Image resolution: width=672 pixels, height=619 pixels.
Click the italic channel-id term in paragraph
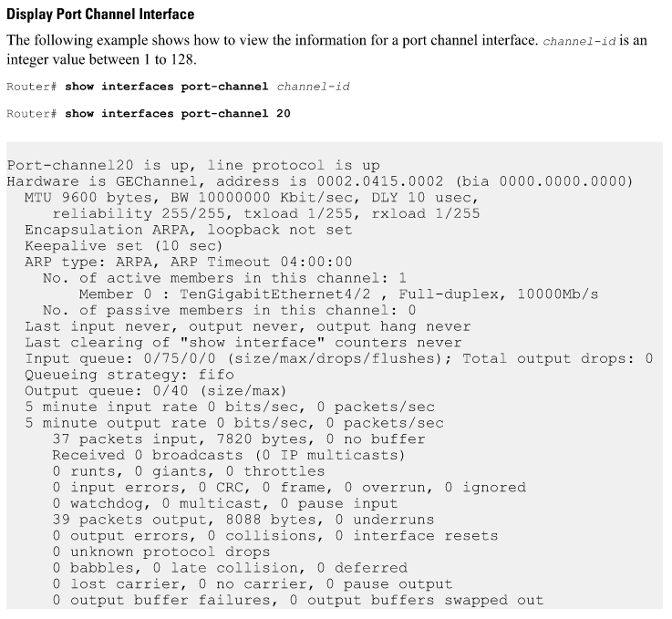pyautogui.click(x=579, y=42)
